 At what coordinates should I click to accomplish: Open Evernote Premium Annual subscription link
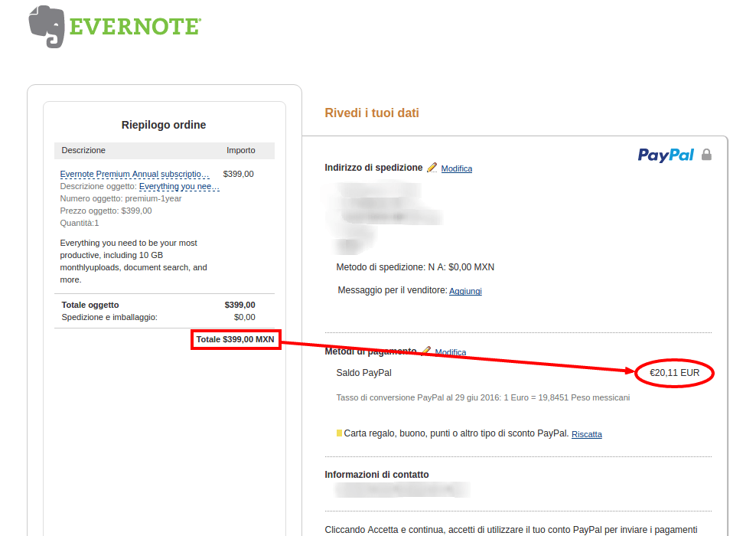point(135,174)
